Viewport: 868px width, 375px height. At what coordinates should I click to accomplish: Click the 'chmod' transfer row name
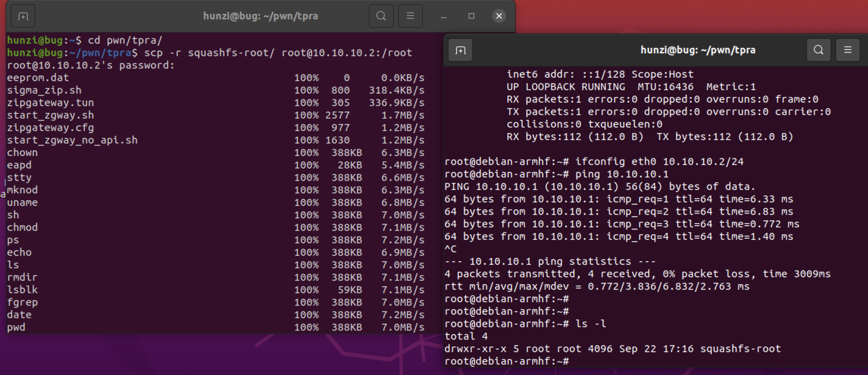pos(22,227)
